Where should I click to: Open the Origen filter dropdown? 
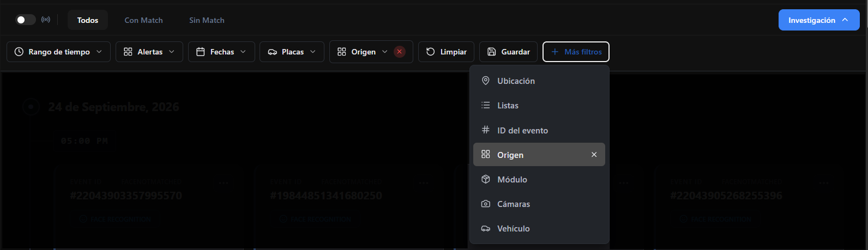tap(362, 52)
